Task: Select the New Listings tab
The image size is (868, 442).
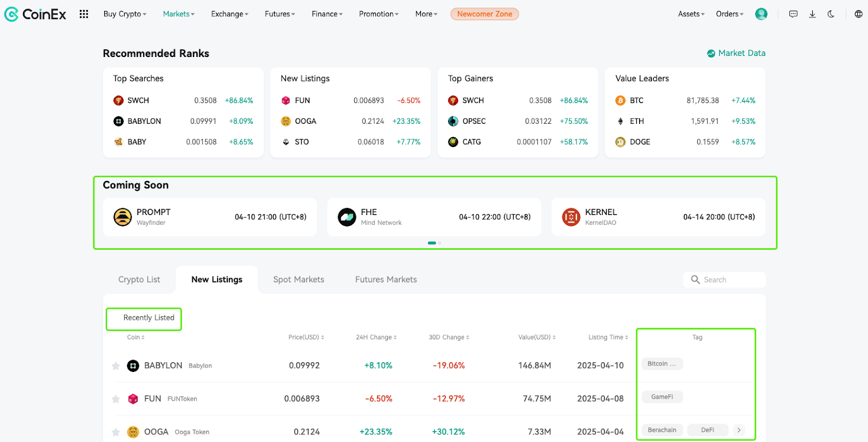Action: pyautogui.click(x=217, y=280)
